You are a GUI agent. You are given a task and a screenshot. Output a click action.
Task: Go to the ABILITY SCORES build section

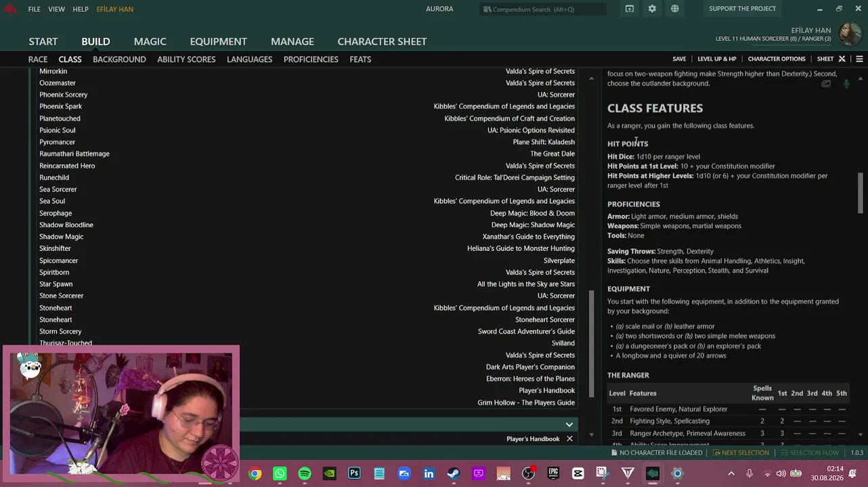pyautogui.click(x=186, y=60)
